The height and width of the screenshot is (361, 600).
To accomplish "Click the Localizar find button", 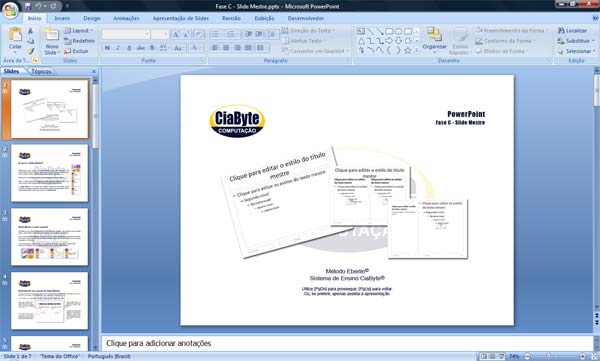I will [x=572, y=31].
